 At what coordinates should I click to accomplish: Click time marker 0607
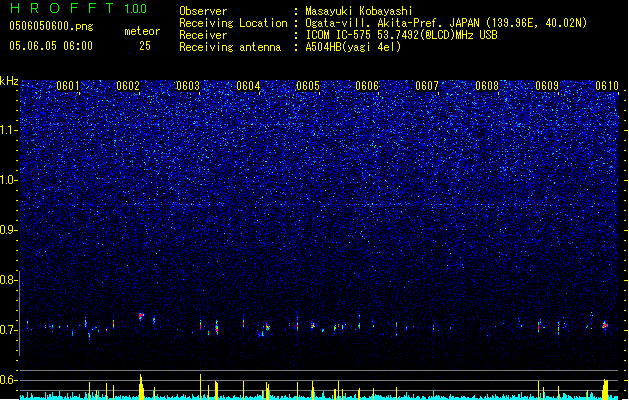click(427, 86)
